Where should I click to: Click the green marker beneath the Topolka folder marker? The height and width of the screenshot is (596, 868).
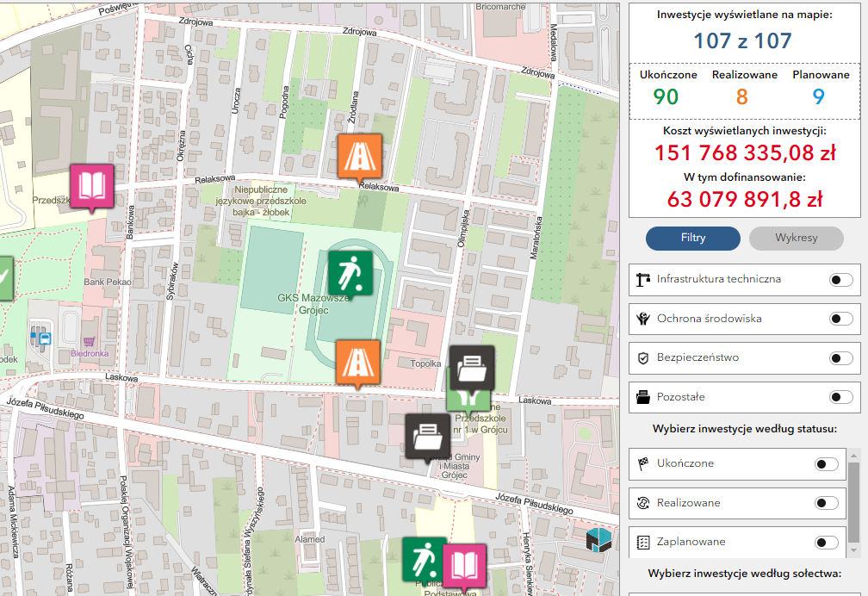coord(468,400)
